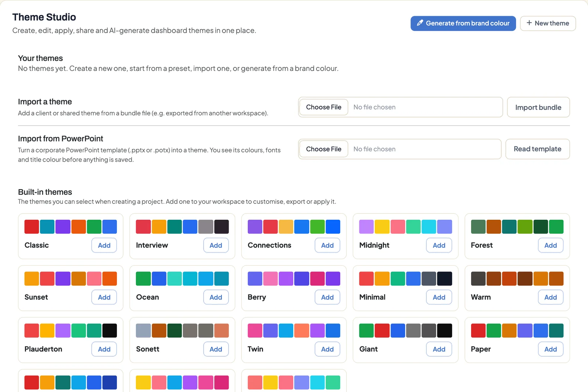
Task: Add the Midnight theme
Action: (x=439, y=245)
